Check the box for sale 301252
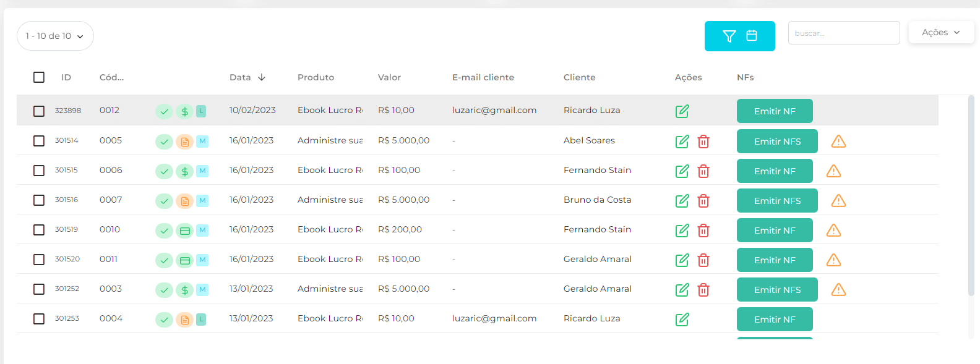Viewport: 980px width, 364px height. coord(39,289)
